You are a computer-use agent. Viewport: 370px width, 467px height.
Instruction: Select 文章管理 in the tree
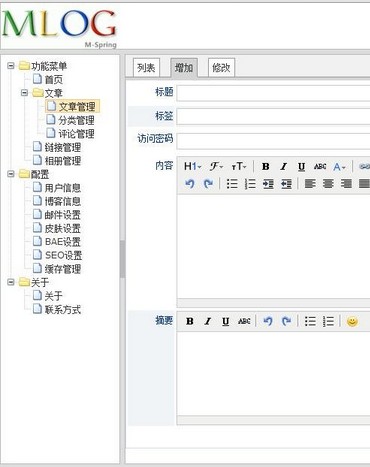click(72, 107)
